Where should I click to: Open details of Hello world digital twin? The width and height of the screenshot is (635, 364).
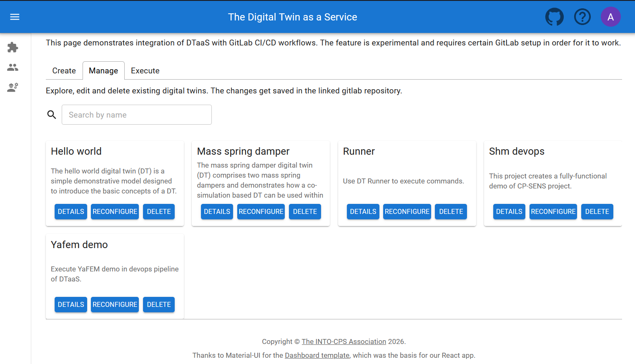click(x=70, y=211)
